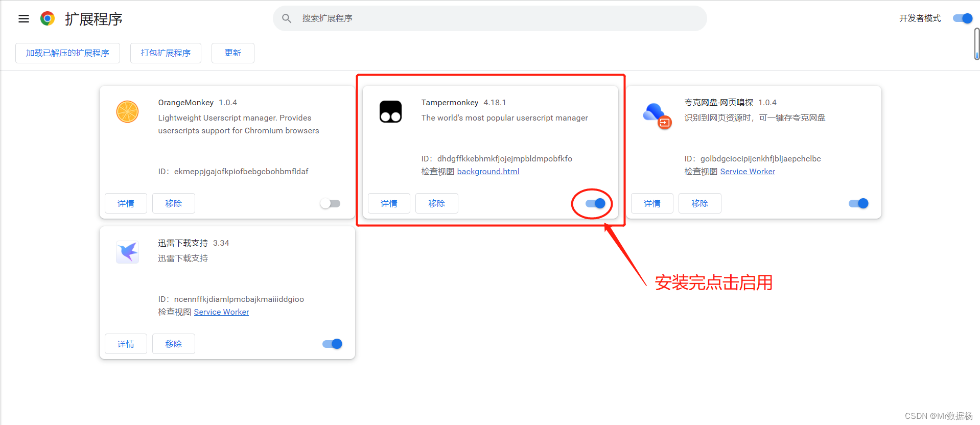Click 加载已解压的扩展程序 button
This screenshot has height=425, width=980.
67,53
